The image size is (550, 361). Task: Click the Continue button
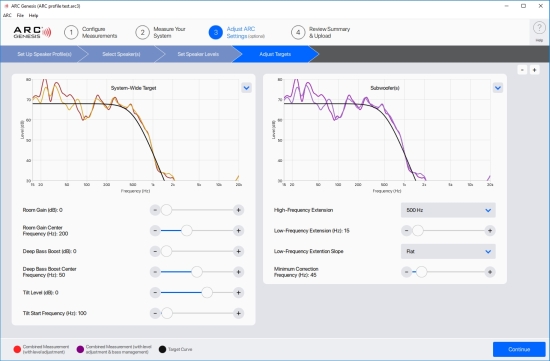(519, 349)
